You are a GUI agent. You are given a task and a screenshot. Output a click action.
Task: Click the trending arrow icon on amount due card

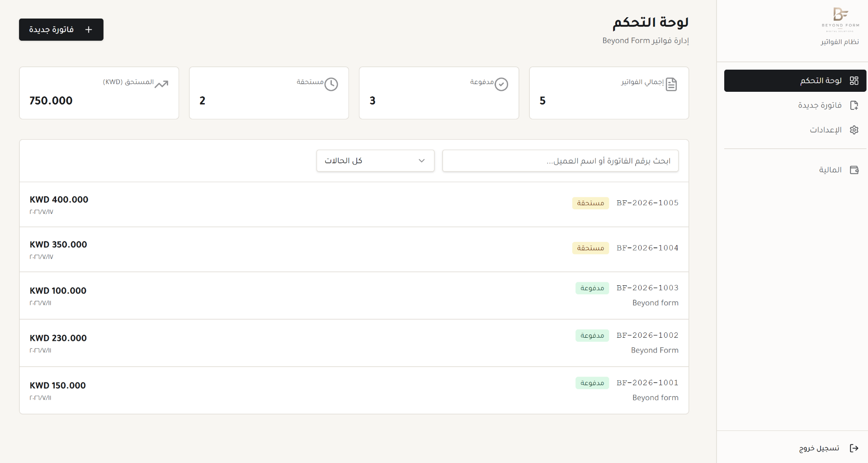pyautogui.click(x=161, y=84)
